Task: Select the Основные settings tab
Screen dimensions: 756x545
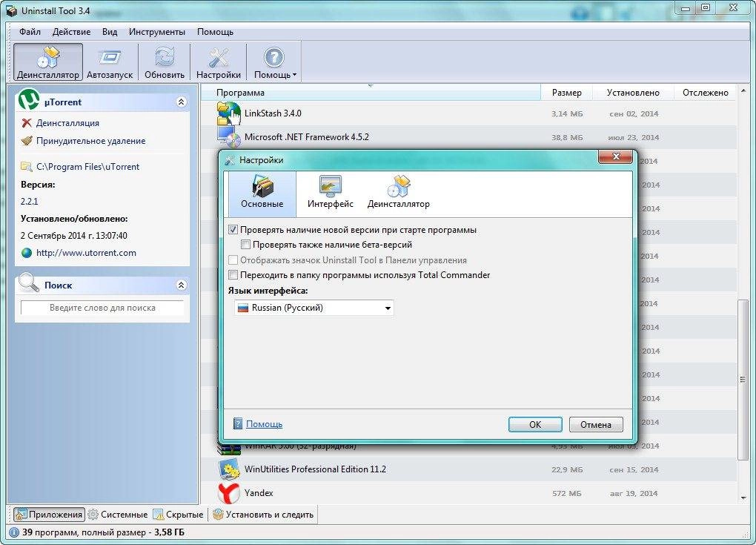Action: [x=262, y=193]
